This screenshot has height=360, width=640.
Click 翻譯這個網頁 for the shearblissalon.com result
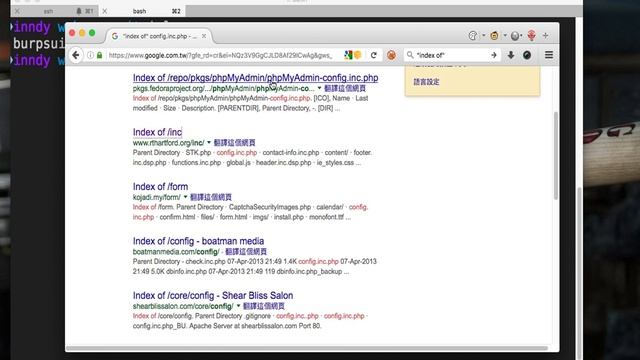pos(264,306)
